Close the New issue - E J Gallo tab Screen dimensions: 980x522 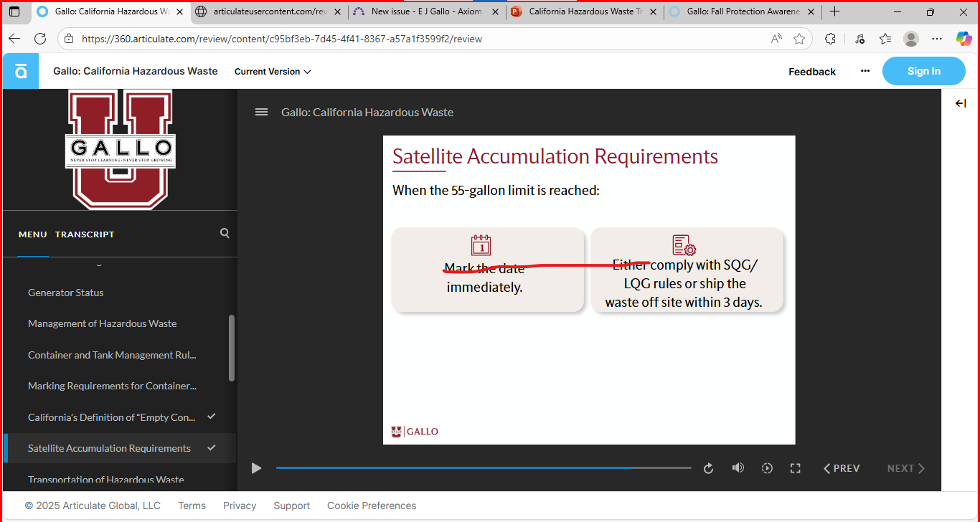pos(495,11)
